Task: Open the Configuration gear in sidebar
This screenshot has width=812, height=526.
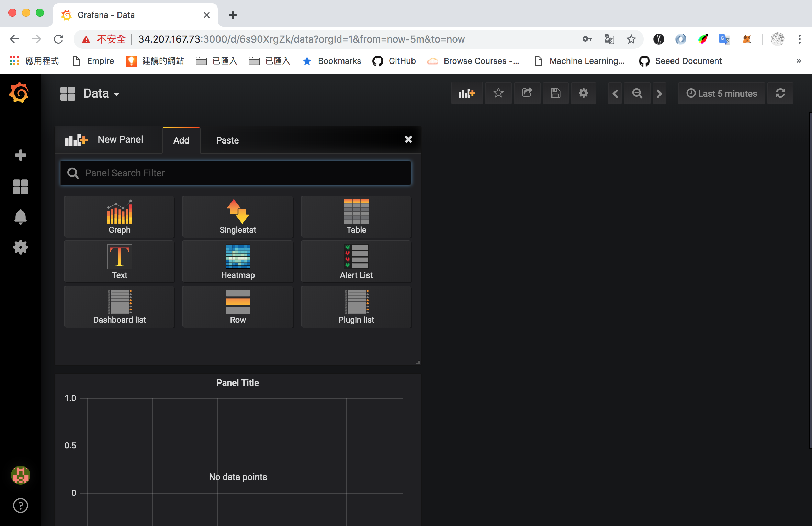Action: (21, 247)
